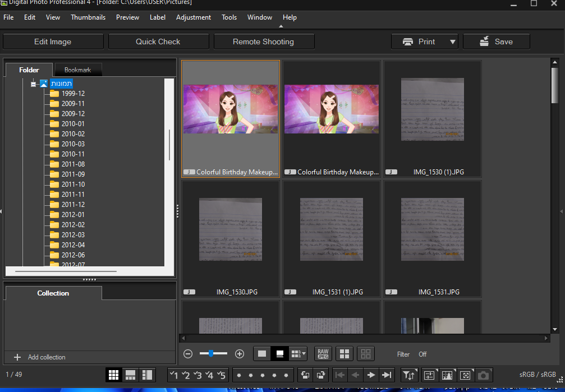Go to the next image arrow
Image resolution: width=565 pixels, height=392 pixels.
click(x=371, y=375)
